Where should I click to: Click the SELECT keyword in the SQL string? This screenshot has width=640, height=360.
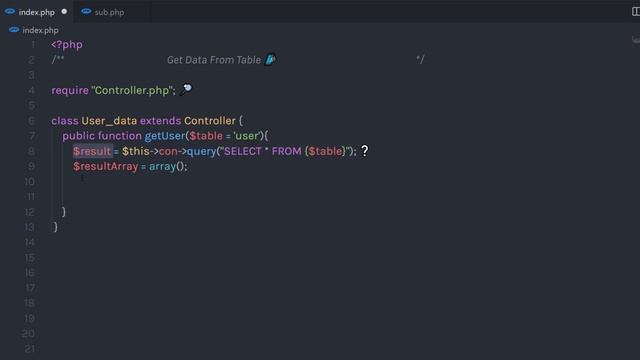(242, 151)
